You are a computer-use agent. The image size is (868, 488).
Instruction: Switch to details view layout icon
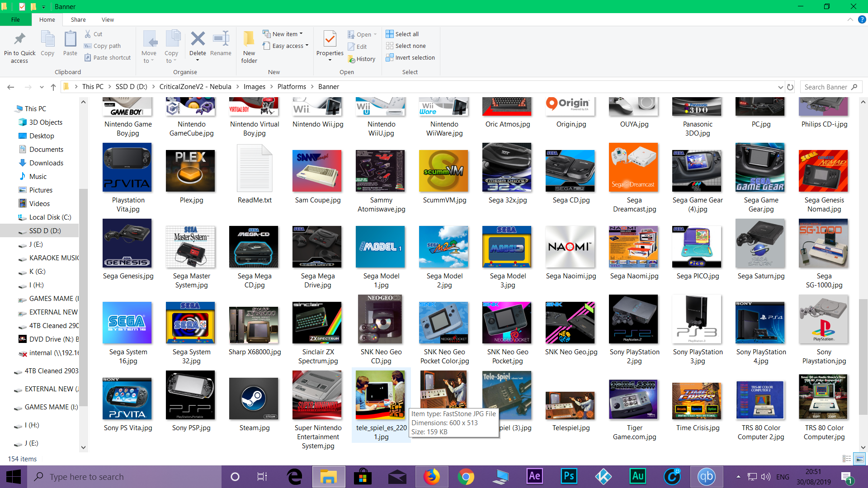coord(847,459)
